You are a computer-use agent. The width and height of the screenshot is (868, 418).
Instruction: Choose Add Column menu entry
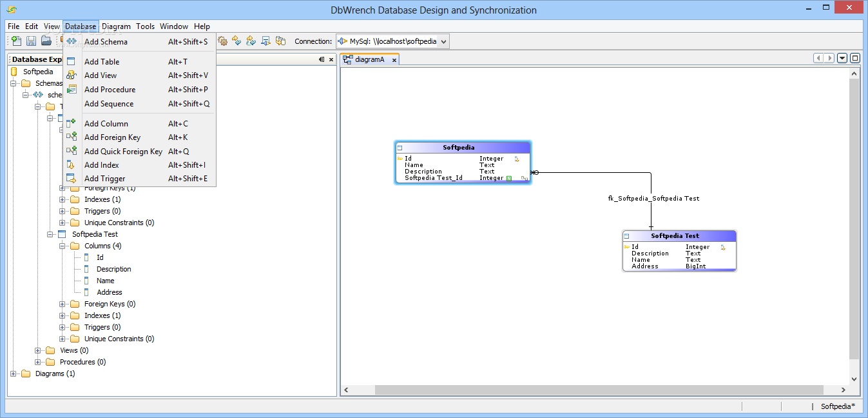coord(139,124)
